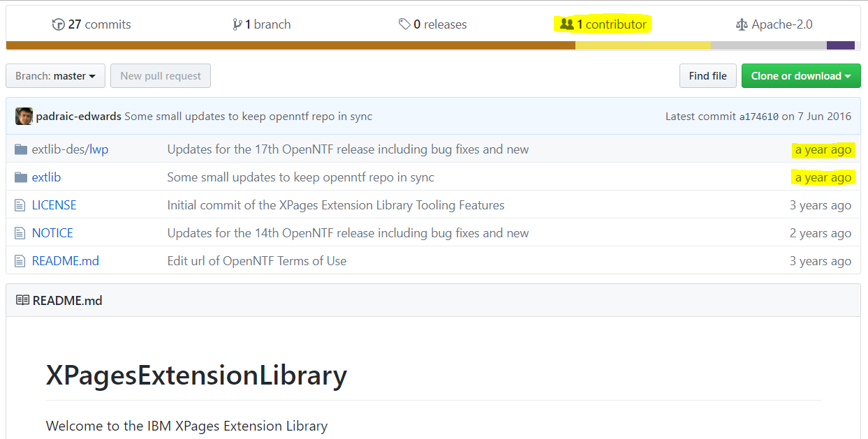The width and height of the screenshot is (868, 439).
Task: Open the padraic-edwards author link
Action: tap(79, 117)
